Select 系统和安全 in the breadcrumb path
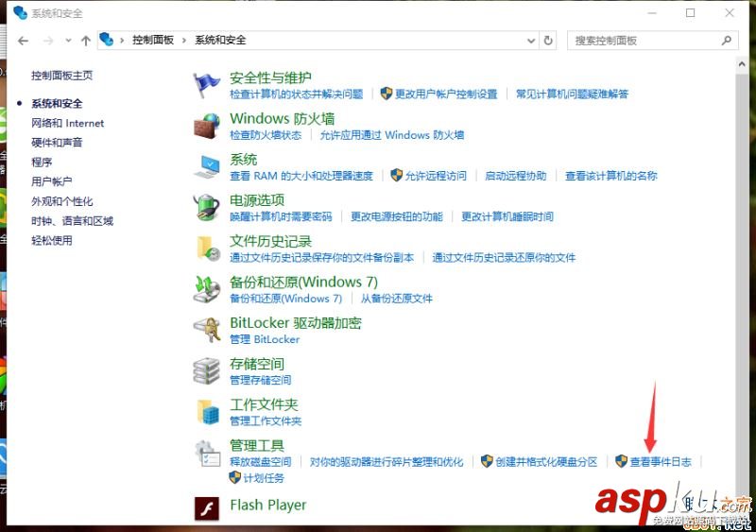 coord(220,40)
